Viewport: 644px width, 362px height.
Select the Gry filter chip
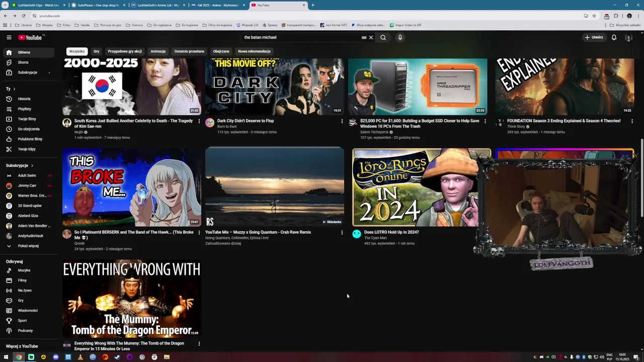(96, 51)
